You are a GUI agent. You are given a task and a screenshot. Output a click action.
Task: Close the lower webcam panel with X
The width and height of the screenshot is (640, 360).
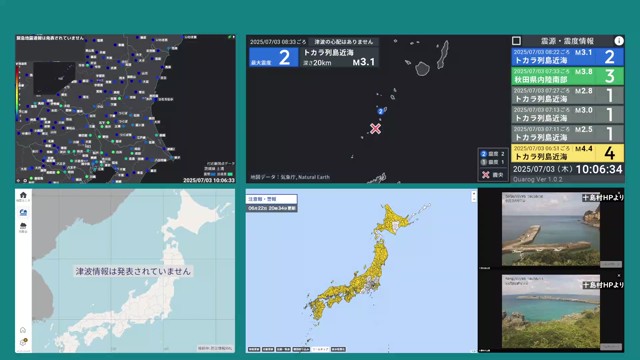(x=619, y=276)
